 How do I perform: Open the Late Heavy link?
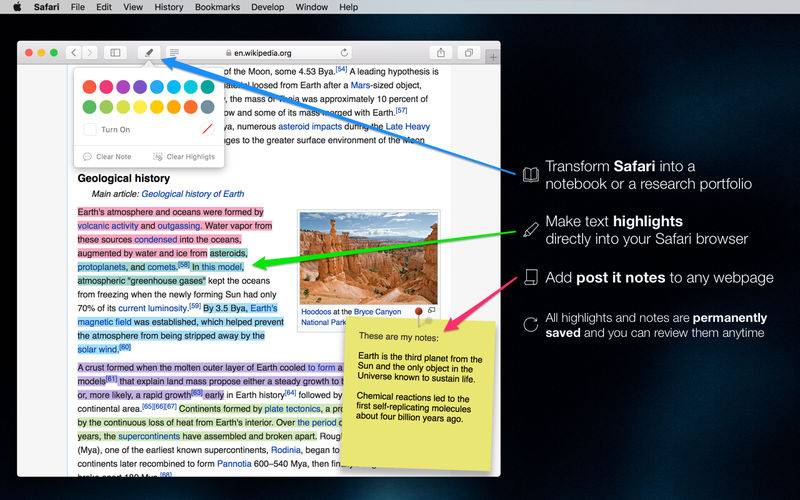tap(408, 126)
